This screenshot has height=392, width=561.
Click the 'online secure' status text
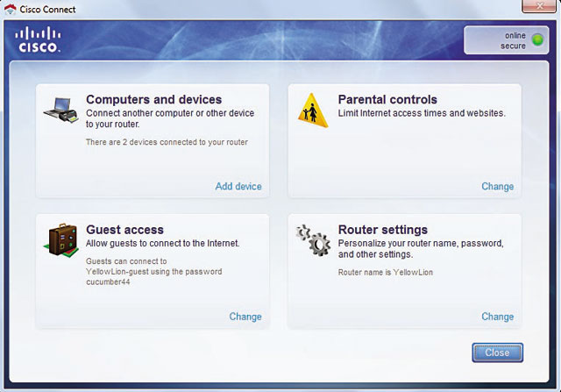point(513,40)
